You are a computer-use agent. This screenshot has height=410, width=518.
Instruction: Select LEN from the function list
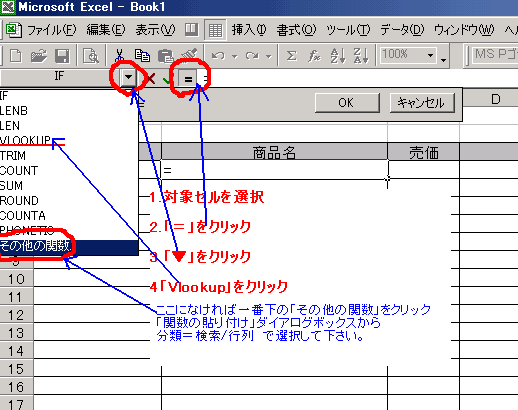coord(69,126)
